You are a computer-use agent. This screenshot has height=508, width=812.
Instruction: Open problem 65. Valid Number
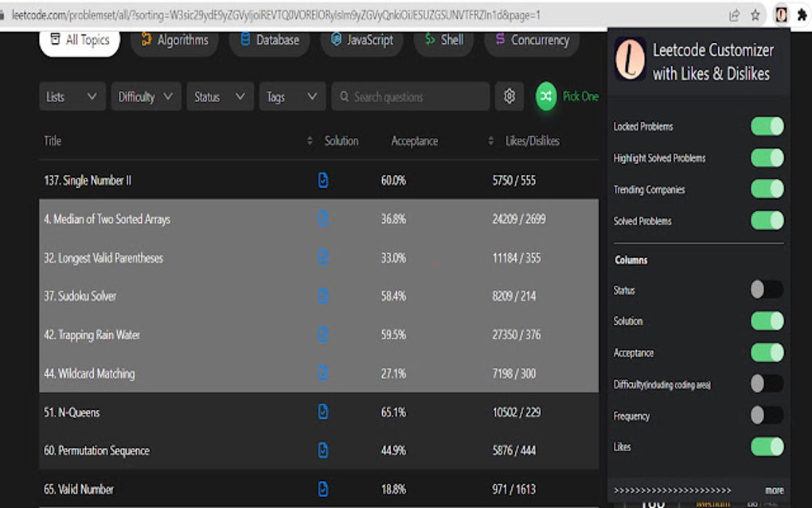(79, 490)
